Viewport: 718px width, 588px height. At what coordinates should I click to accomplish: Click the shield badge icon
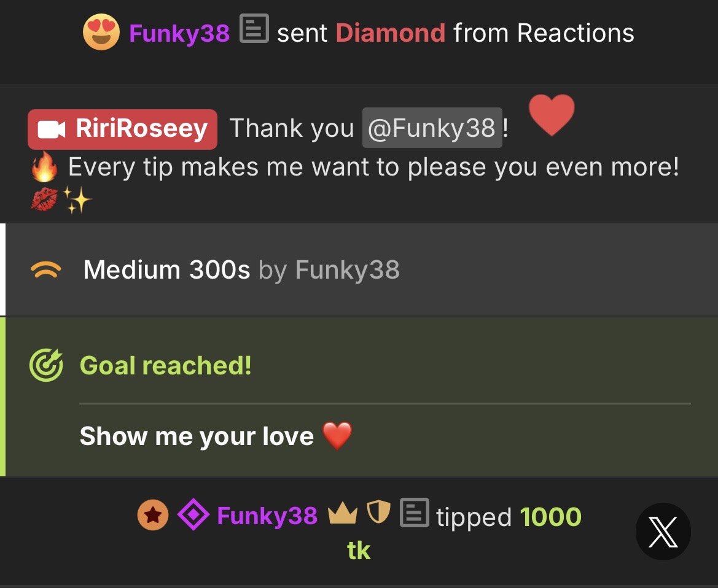tap(379, 512)
